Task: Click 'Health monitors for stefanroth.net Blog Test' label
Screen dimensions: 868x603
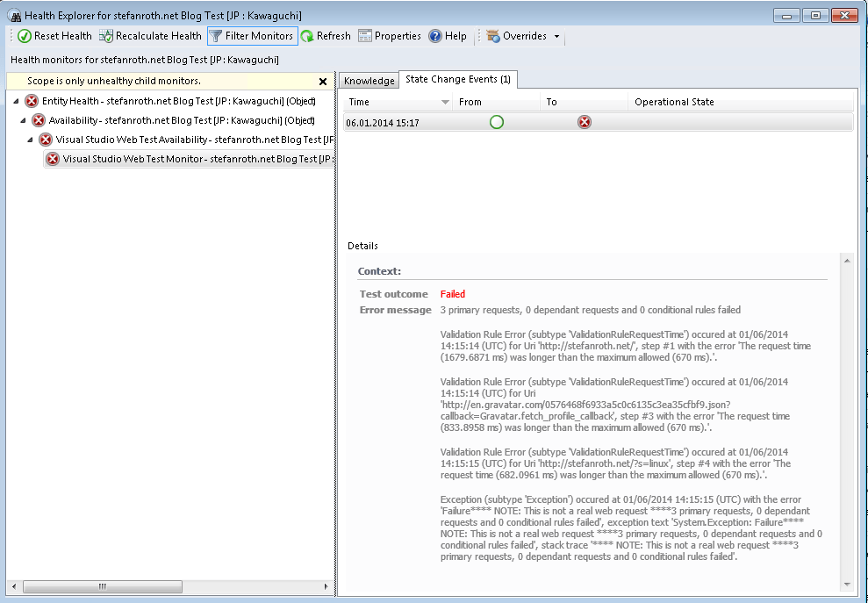Action: pos(145,60)
